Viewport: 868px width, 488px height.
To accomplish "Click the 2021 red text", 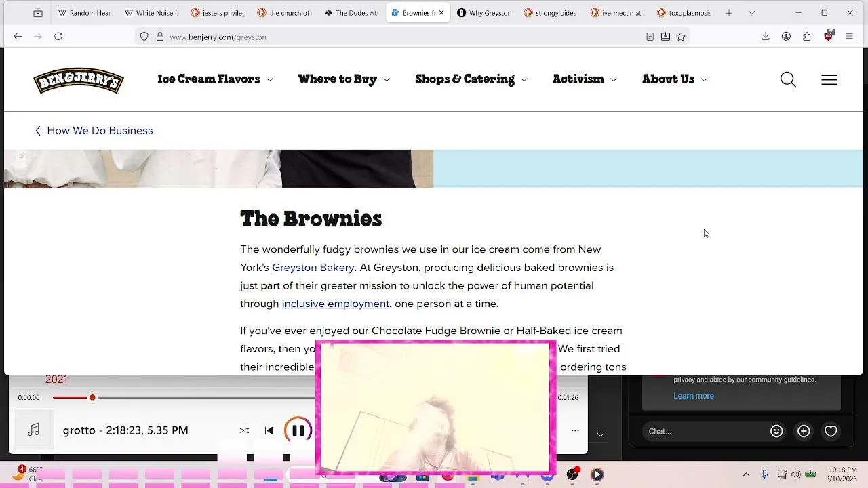I will click(56, 380).
